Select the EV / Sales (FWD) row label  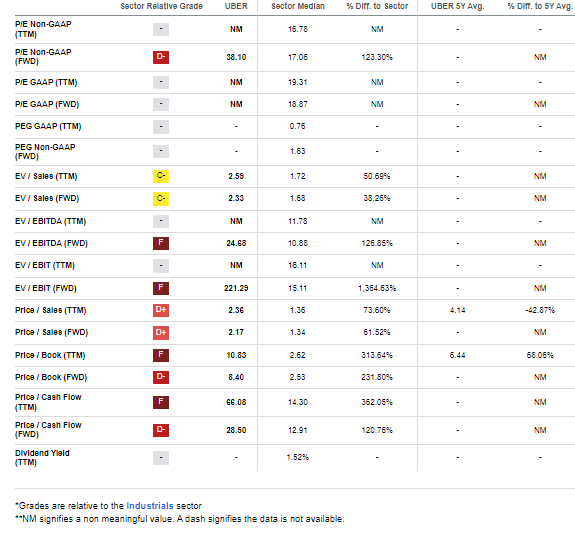47,198
